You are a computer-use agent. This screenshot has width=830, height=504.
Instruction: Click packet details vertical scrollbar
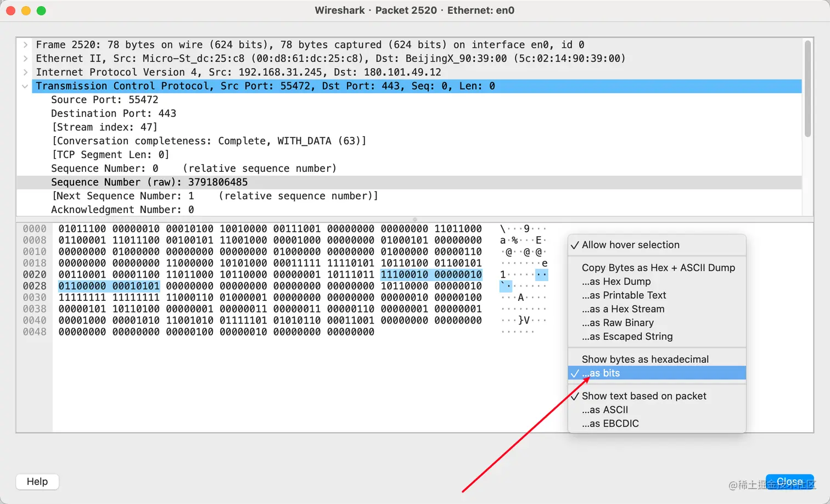point(807,89)
